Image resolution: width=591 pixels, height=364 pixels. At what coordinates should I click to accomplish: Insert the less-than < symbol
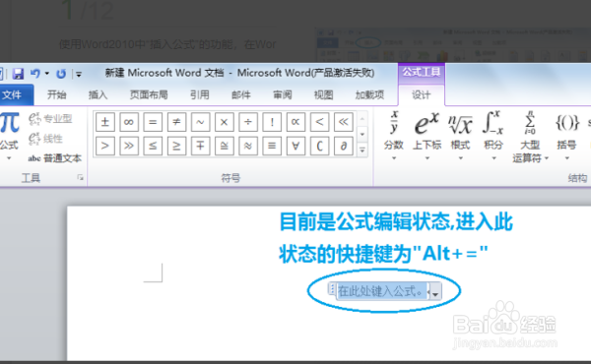[319, 122]
